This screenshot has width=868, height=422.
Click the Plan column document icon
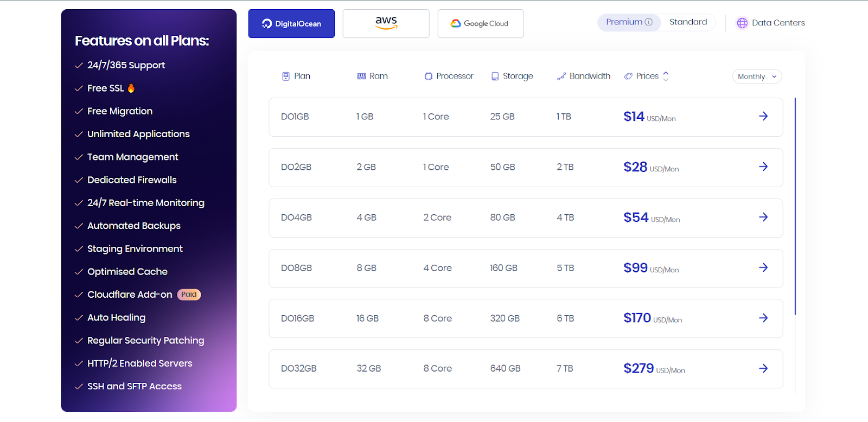286,76
